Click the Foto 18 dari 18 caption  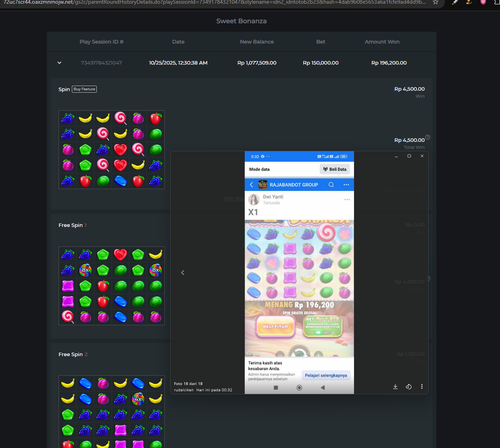click(188, 384)
